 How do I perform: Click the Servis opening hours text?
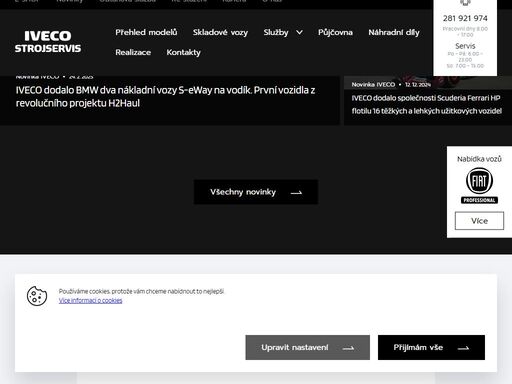tap(465, 60)
